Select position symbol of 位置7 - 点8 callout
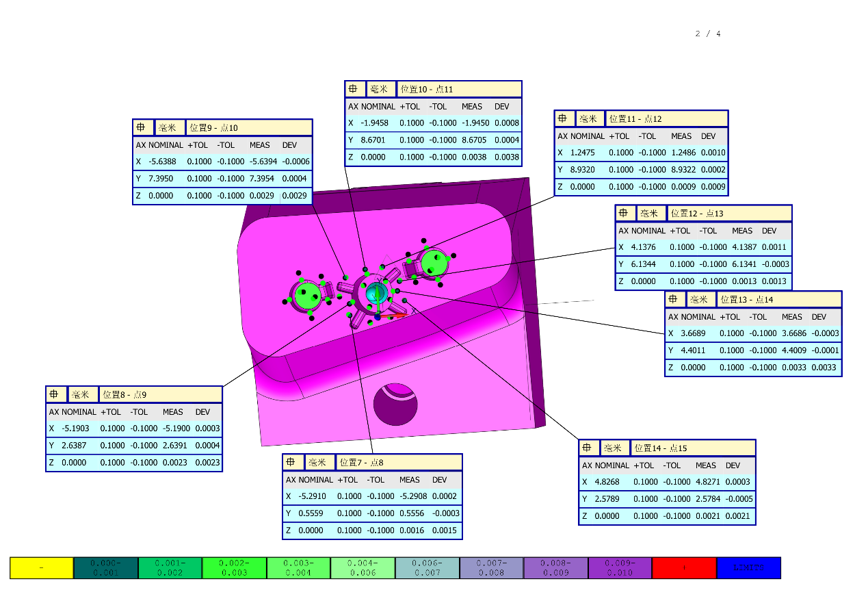Viewport: 868px width, 614px height. [293, 462]
